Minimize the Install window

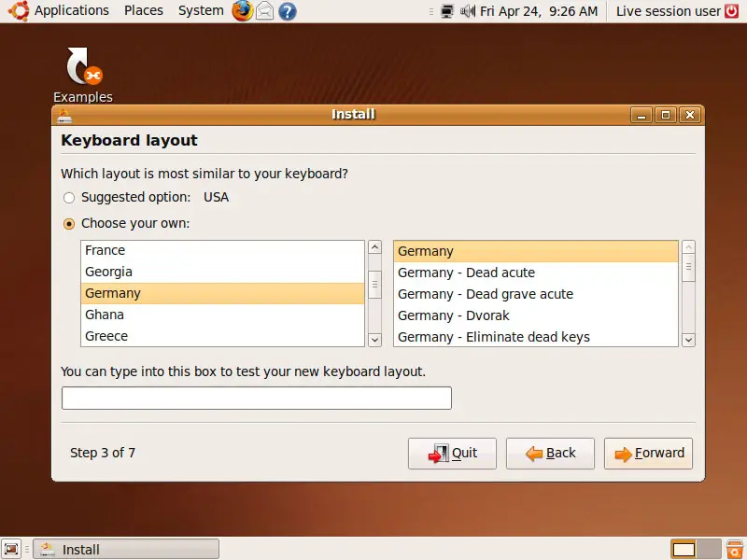[x=641, y=115]
